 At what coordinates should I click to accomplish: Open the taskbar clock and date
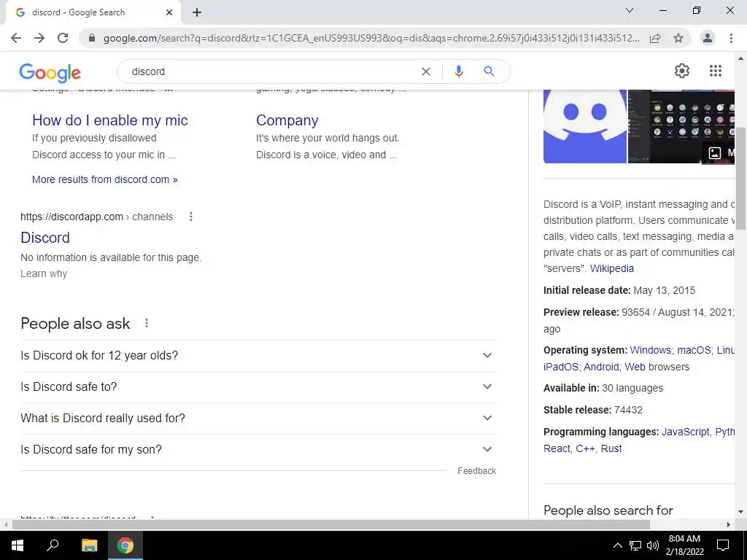(684, 545)
